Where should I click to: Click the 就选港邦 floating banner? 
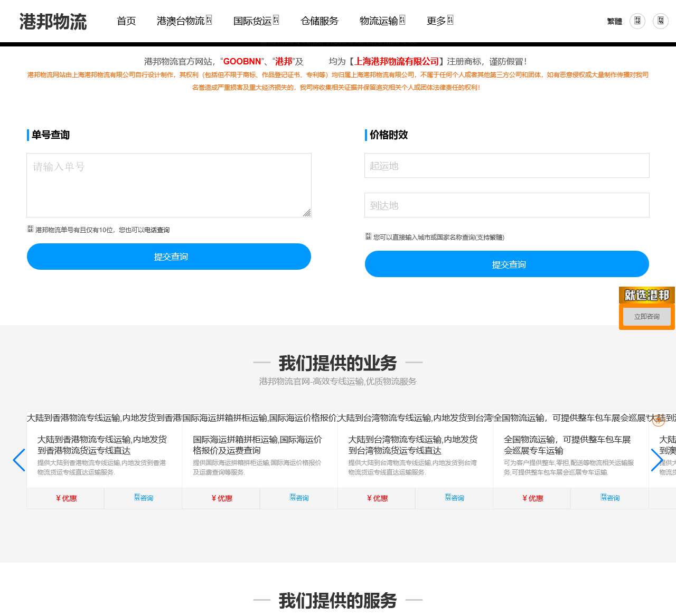point(647,295)
